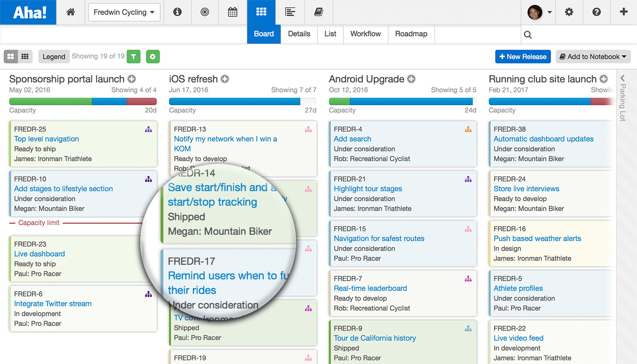Open Integrate Twitter stream feature
Image resolution: width=637 pixels, height=364 pixels.
click(x=53, y=303)
